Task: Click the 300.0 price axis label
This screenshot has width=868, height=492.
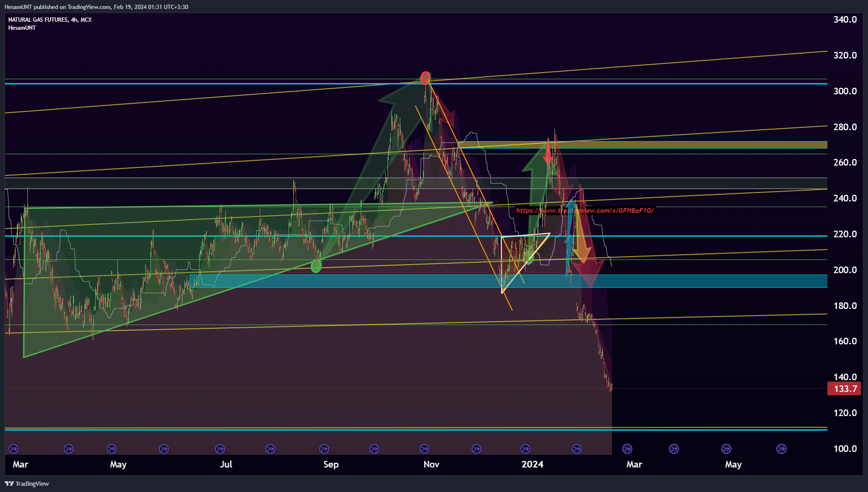Action: pyautogui.click(x=845, y=91)
